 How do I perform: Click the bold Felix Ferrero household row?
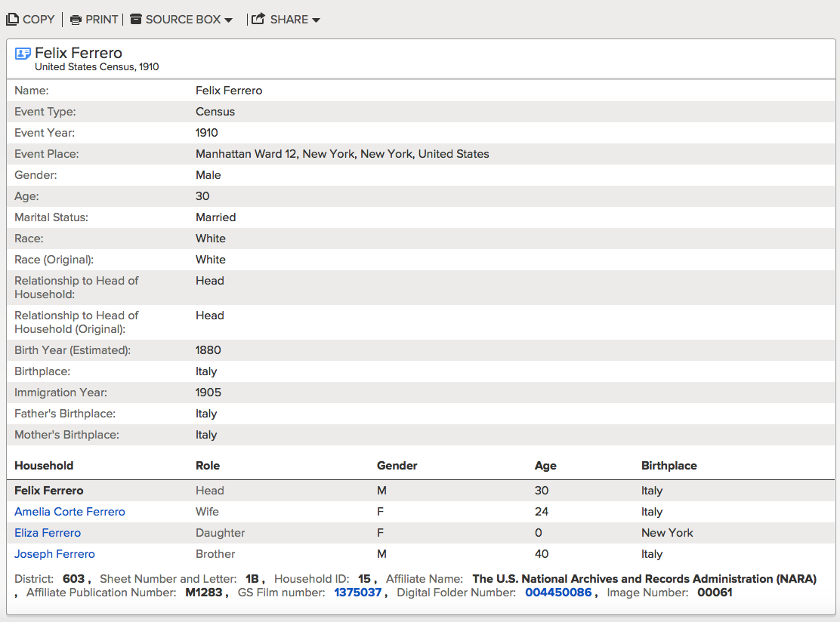[49, 491]
